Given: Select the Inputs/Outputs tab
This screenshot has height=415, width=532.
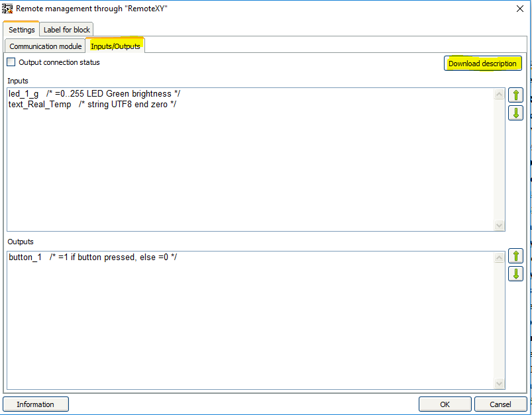Looking at the screenshot, I should click(x=115, y=46).
